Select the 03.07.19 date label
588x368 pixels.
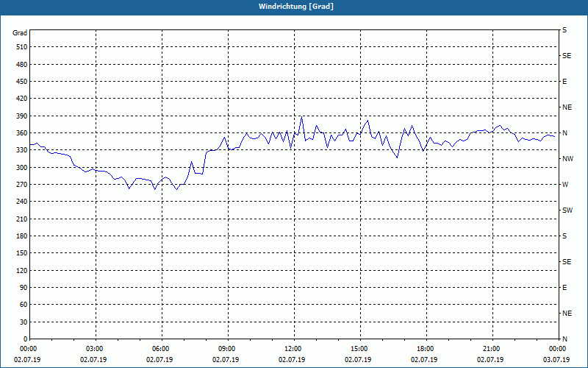tap(556, 360)
